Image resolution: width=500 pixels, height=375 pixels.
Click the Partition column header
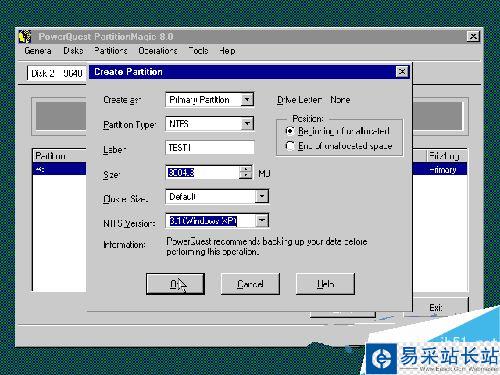(x=60, y=156)
